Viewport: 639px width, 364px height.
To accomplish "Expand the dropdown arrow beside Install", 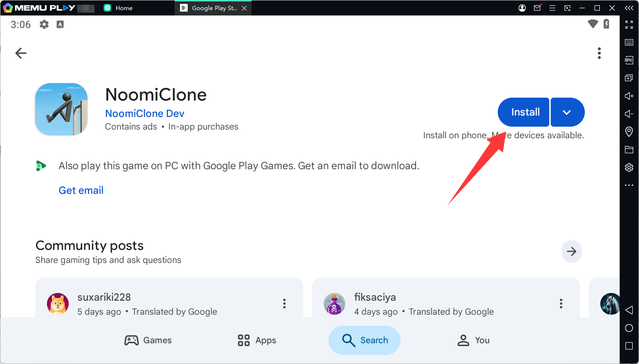I will [567, 112].
